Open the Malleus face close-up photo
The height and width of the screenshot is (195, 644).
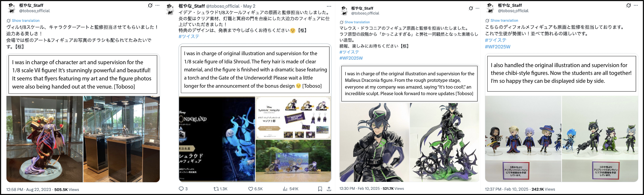374,142
